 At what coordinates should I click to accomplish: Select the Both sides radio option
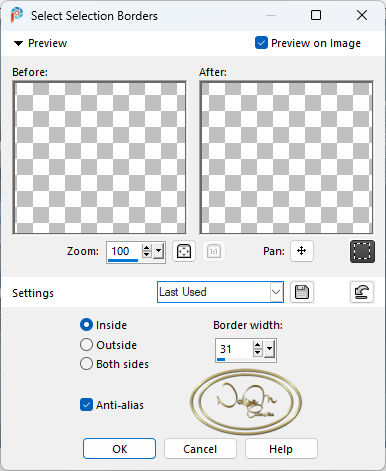(86, 364)
